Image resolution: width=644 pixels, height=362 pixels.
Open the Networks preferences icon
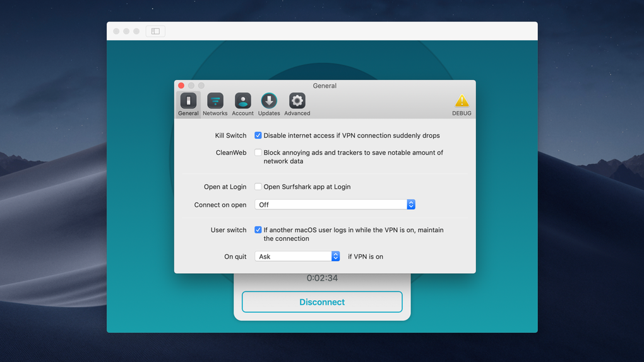(x=215, y=104)
